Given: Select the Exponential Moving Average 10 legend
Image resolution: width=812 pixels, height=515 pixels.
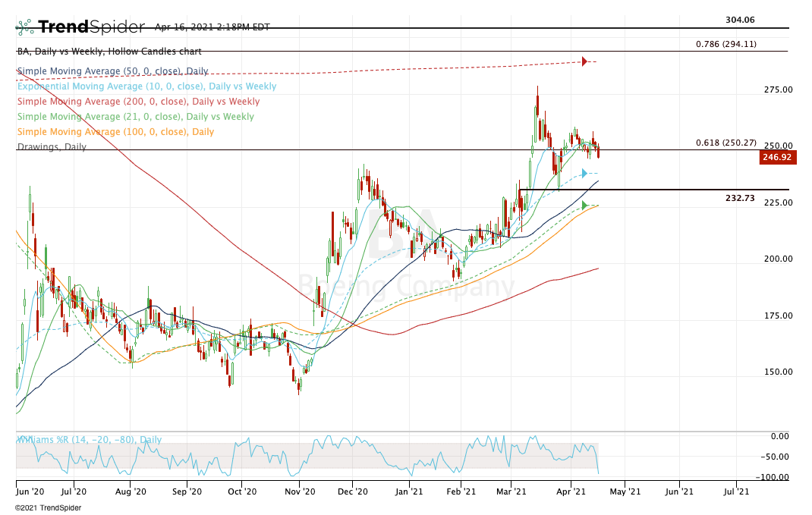Looking at the screenshot, I should [x=146, y=86].
